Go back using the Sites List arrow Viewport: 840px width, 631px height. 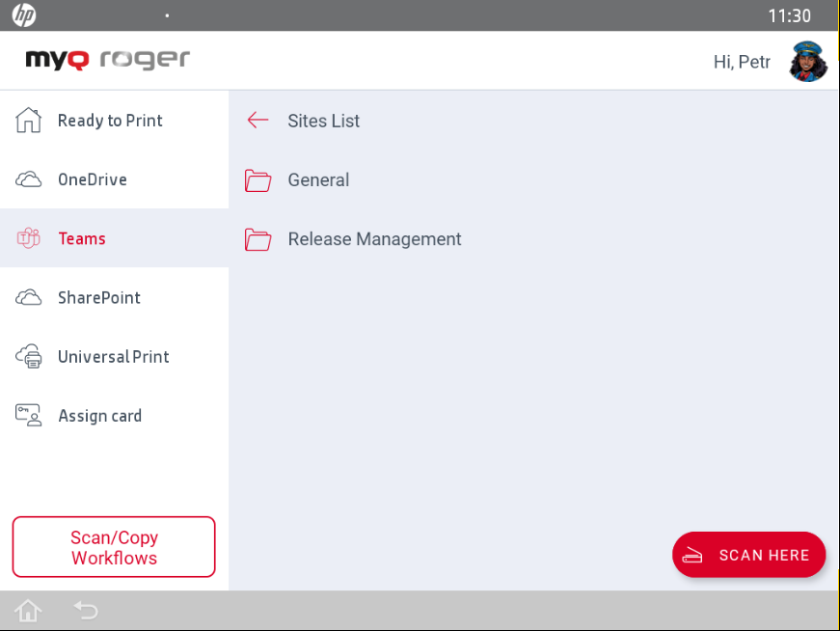click(x=257, y=120)
